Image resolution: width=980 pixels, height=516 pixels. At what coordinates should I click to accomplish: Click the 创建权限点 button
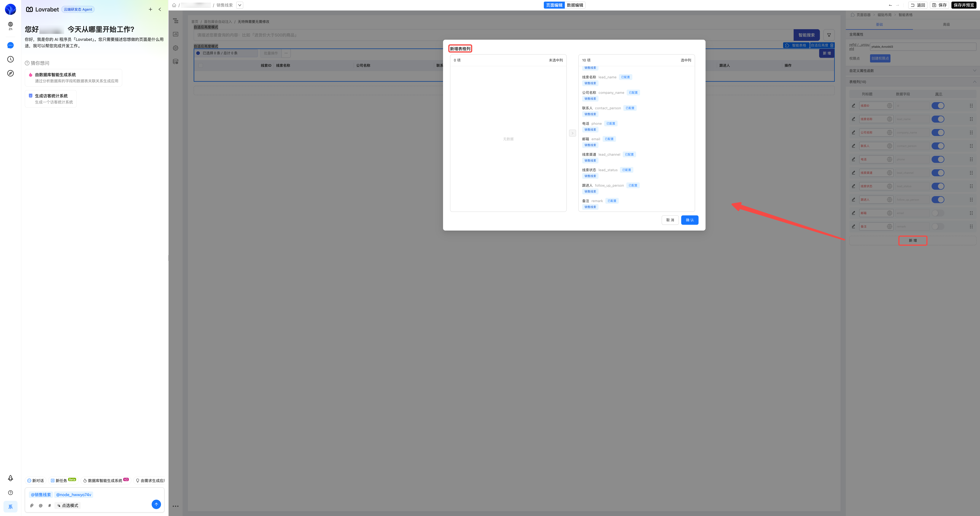tap(880, 58)
